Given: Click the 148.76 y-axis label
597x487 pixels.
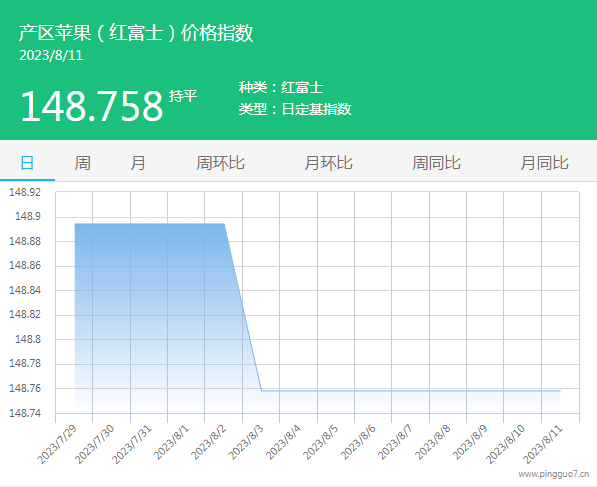Looking at the screenshot, I should pyautogui.click(x=25, y=388).
